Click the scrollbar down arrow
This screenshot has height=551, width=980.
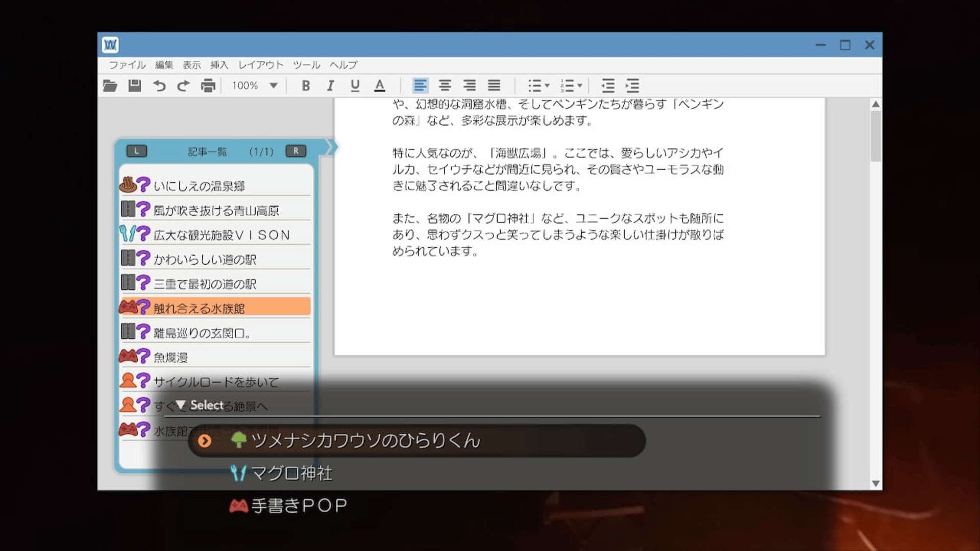875,483
